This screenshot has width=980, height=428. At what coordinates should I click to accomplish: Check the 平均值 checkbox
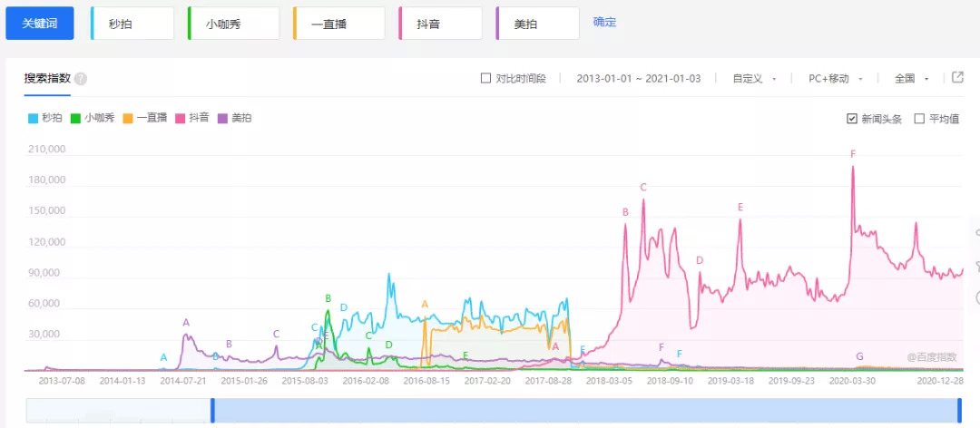[x=918, y=119]
